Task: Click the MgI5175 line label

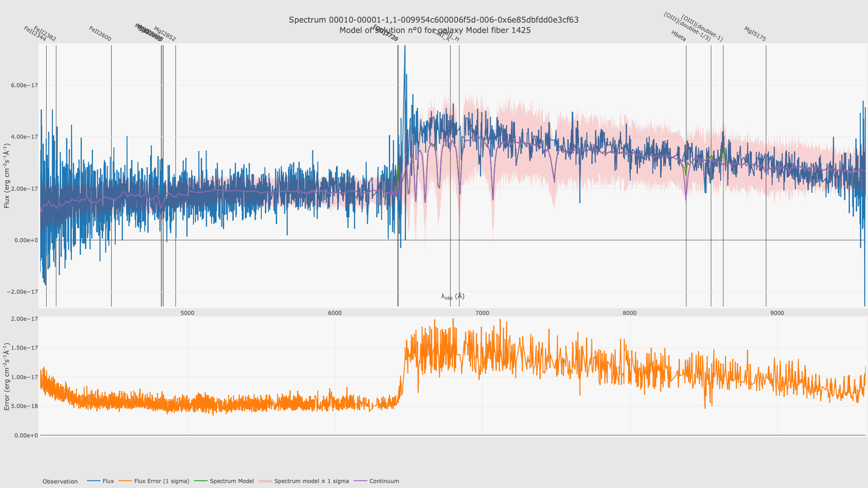Action: click(755, 34)
